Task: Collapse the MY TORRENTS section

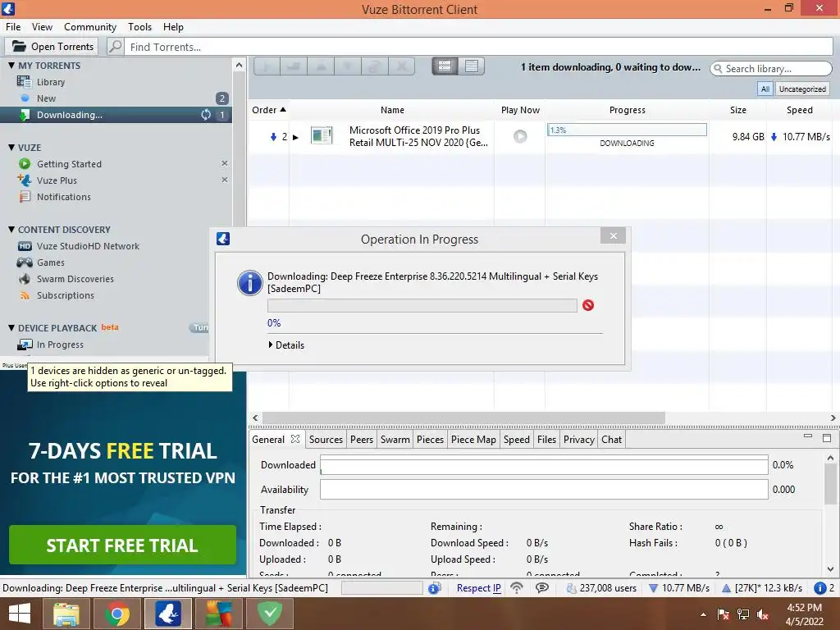Action: [11, 66]
